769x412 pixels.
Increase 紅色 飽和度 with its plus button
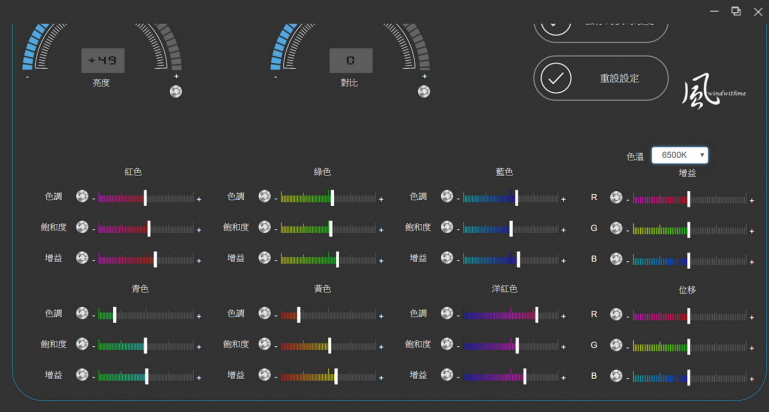click(x=198, y=229)
